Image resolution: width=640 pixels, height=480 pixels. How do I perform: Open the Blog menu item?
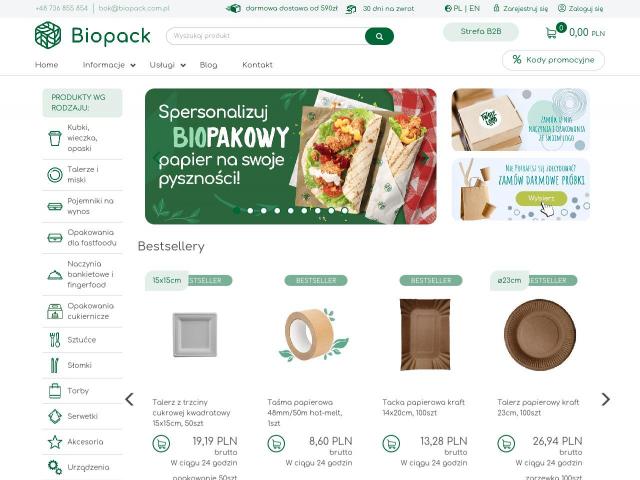(209, 65)
